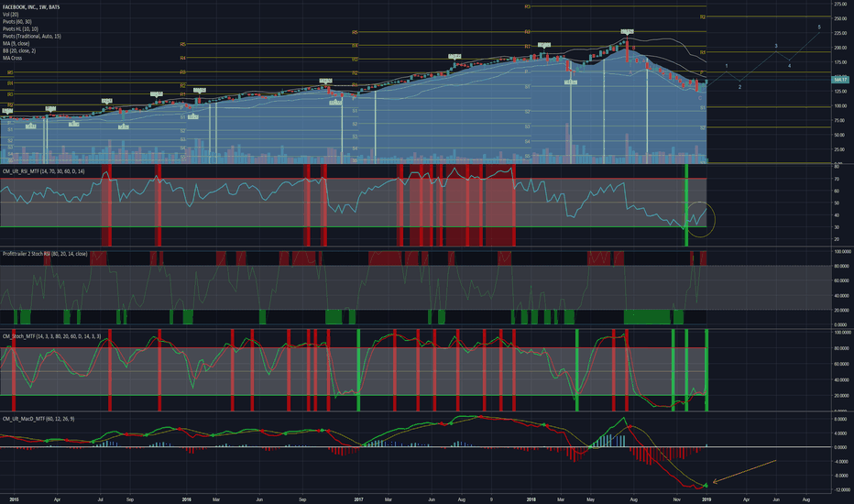
Task: Click the 2019 label on time axis
Action: [706, 499]
